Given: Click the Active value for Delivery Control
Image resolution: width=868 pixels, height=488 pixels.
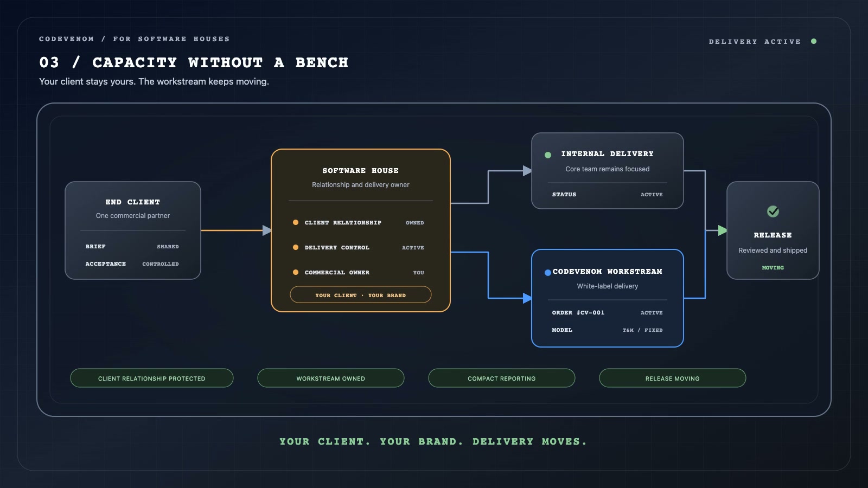Looking at the screenshot, I should tap(413, 248).
